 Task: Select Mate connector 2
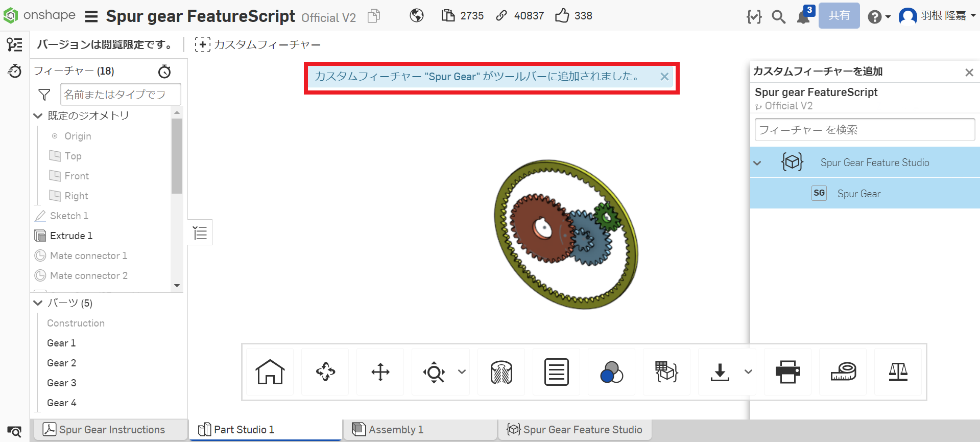(x=88, y=275)
